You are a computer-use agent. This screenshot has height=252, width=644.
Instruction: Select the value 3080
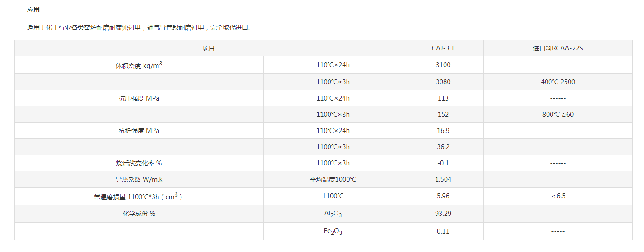click(x=443, y=82)
